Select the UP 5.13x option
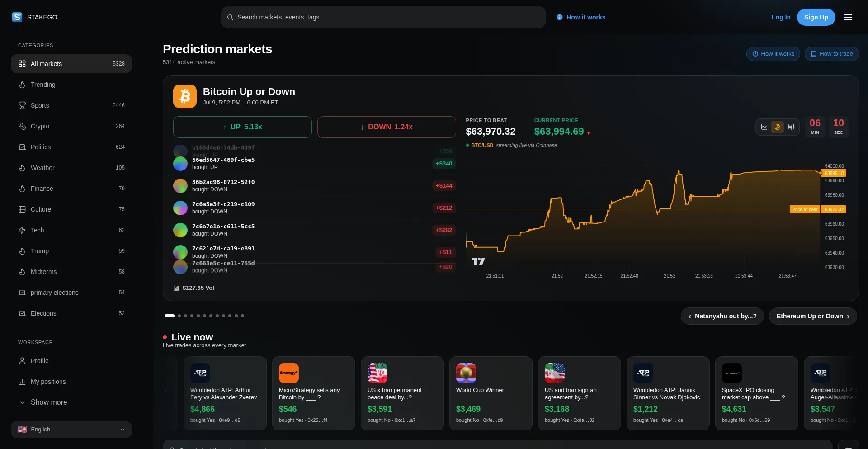Viewport: 868px width, 449px height. point(242,127)
